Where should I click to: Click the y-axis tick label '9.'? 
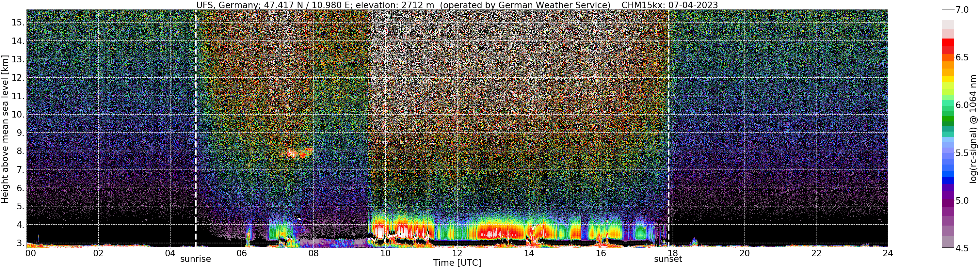pyautogui.click(x=21, y=133)
